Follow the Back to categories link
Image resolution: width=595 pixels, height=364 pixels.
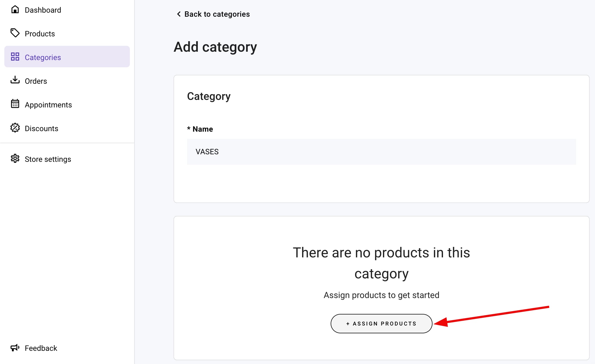(217, 14)
